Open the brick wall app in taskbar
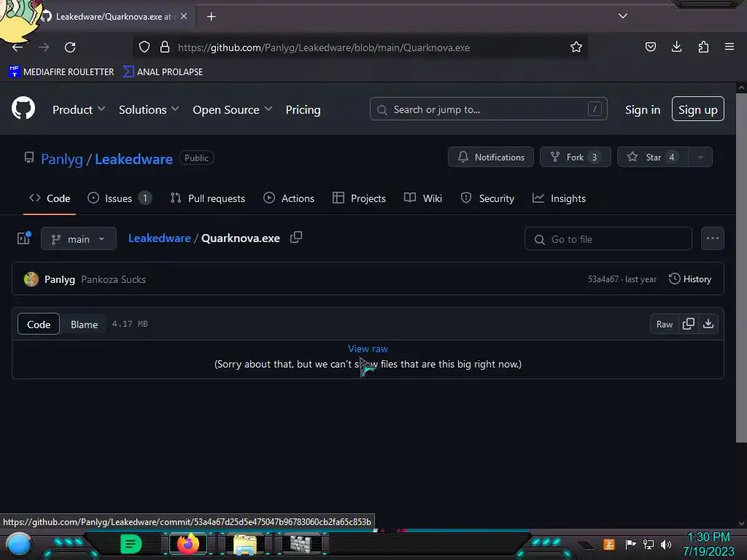The width and height of the screenshot is (747, 560). coord(301,544)
